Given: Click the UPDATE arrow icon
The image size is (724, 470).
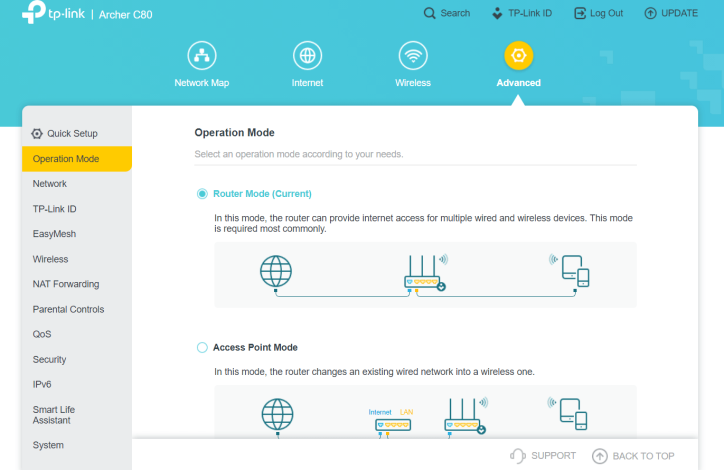Looking at the screenshot, I should coord(651,13).
